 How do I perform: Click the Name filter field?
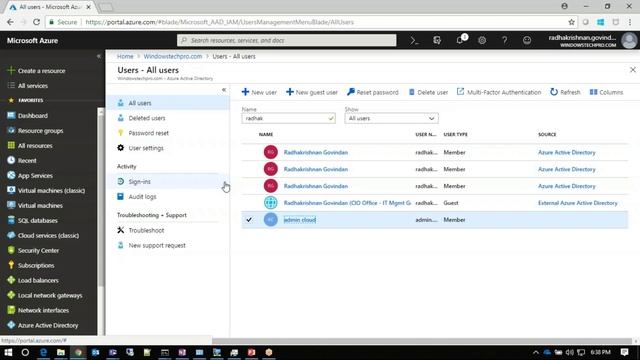tap(288, 118)
